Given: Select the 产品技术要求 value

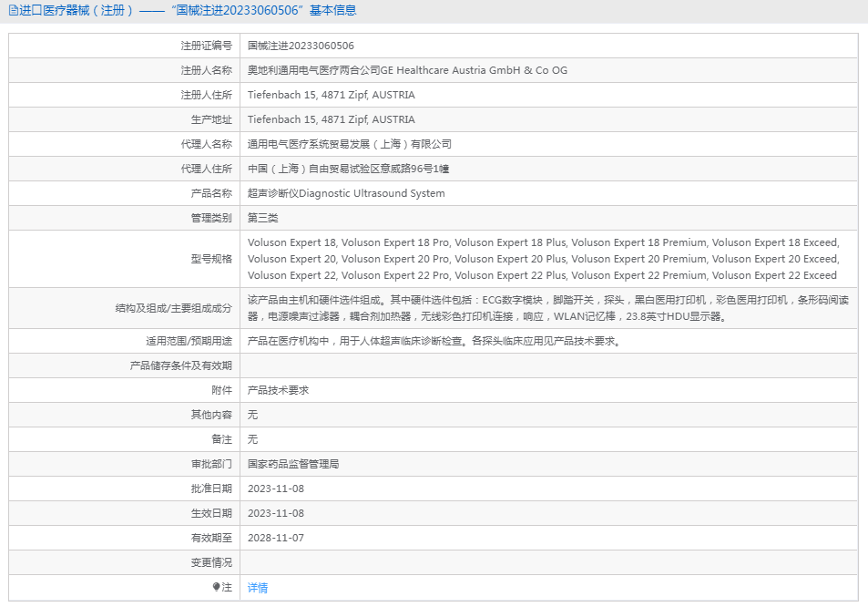Looking at the screenshot, I should click(x=278, y=390).
